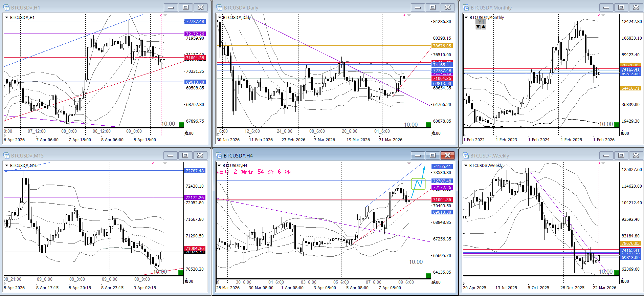Viewport: 644px width, 296px height.
Task: Click the chart icon in BTCUSD#,H1 title bar
Action: pyautogui.click(x=6, y=7)
